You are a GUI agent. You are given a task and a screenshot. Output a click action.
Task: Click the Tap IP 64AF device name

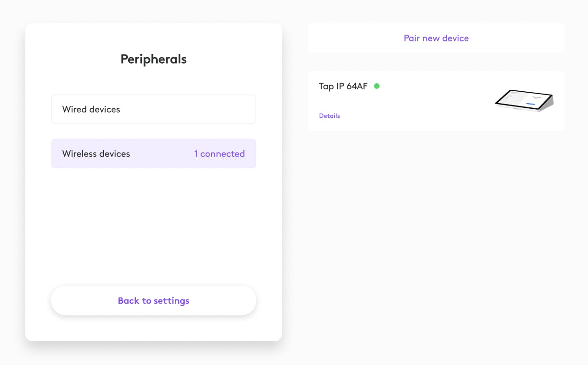point(343,86)
